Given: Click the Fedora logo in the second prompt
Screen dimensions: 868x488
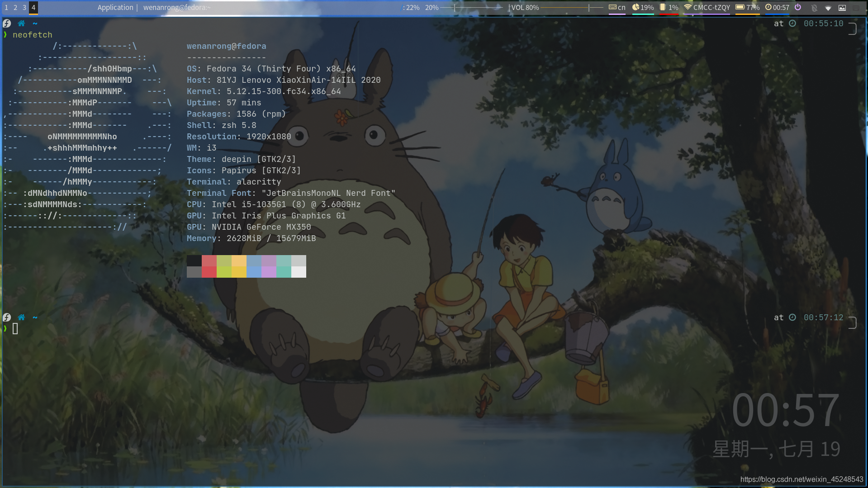Looking at the screenshot, I should (x=7, y=317).
